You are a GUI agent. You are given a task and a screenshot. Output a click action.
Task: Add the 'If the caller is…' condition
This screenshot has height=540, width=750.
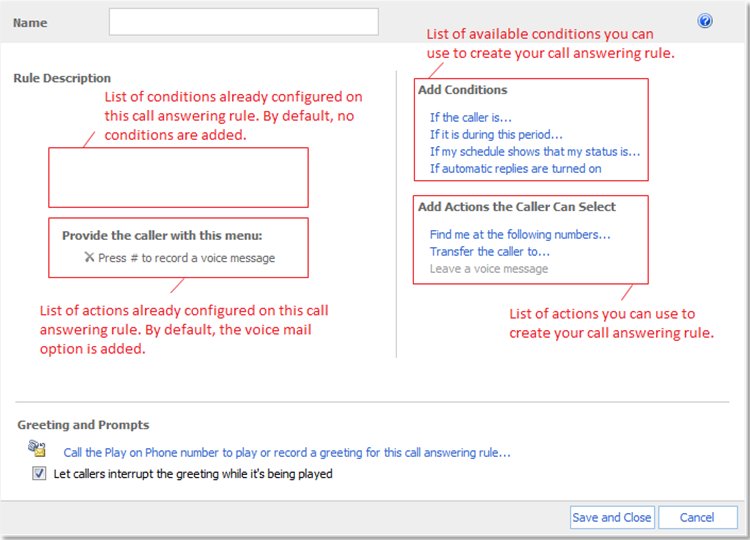point(471,118)
